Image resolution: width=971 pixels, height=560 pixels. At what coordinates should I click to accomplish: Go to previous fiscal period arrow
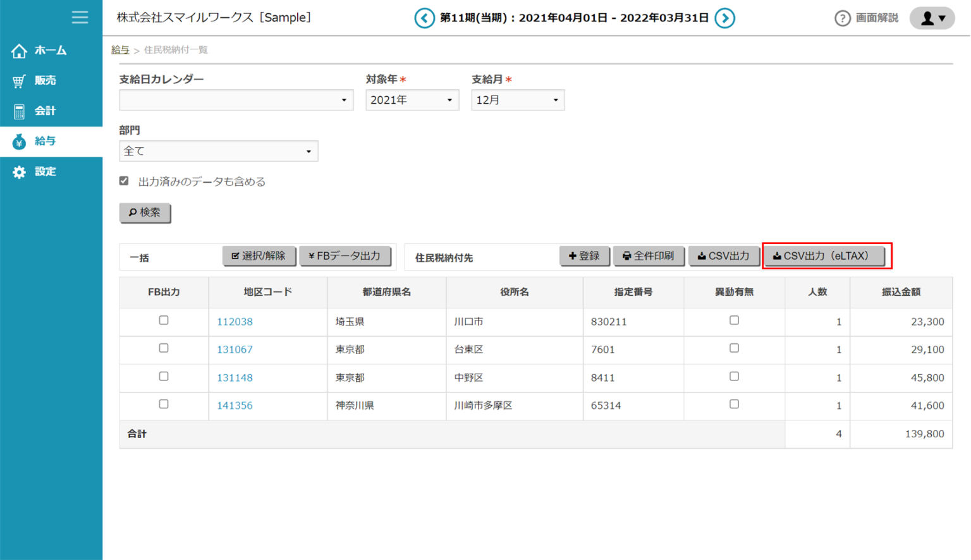[424, 18]
